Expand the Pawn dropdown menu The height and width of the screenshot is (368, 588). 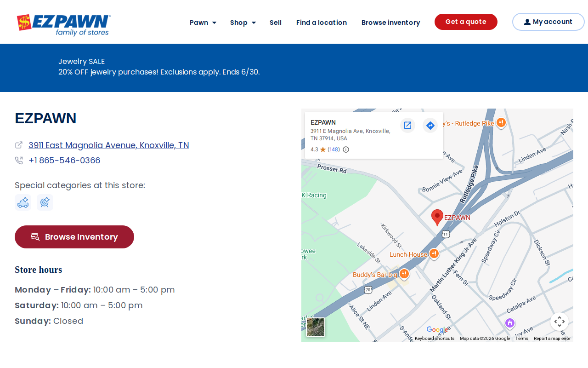(x=203, y=23)
